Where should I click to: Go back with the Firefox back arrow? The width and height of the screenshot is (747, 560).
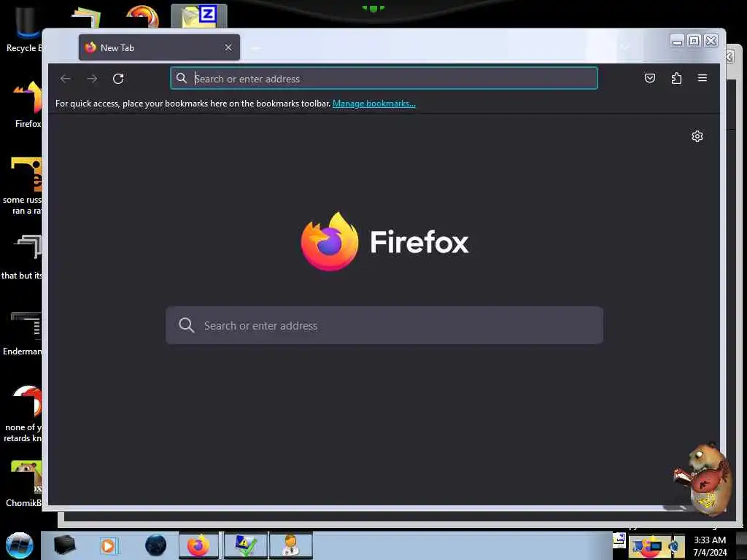[x=66, y=79]
